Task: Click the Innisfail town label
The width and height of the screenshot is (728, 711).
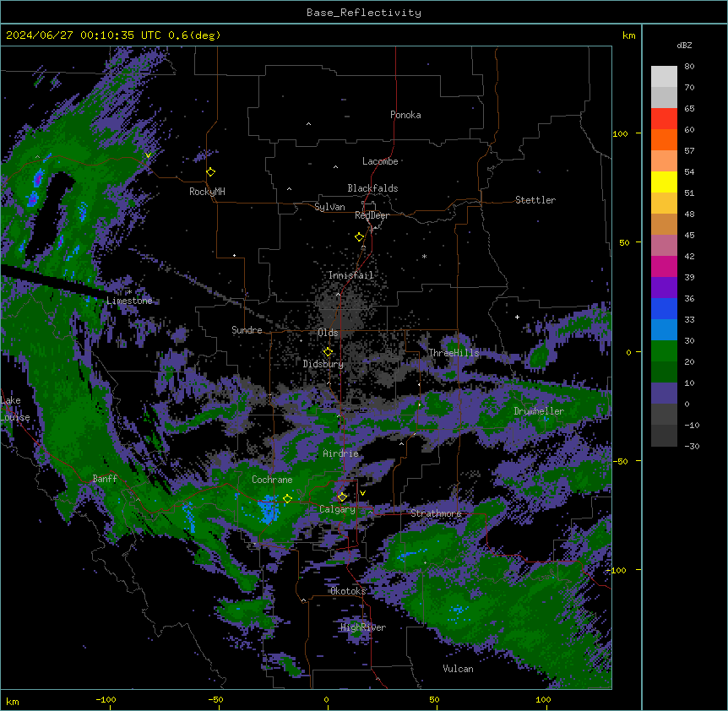Action: point(351,275)
